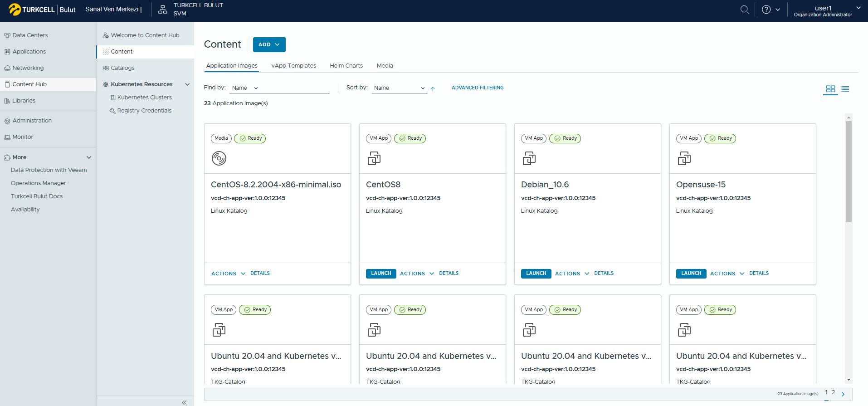
Task: Click the CentOS-8.2.2004-x86-minimal.iso title
Action: click(x=276, y=185)
